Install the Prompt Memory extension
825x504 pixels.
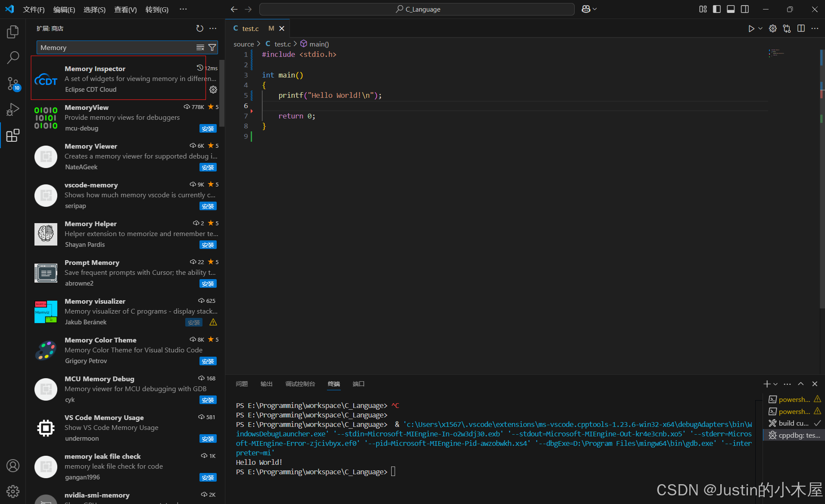208,283
